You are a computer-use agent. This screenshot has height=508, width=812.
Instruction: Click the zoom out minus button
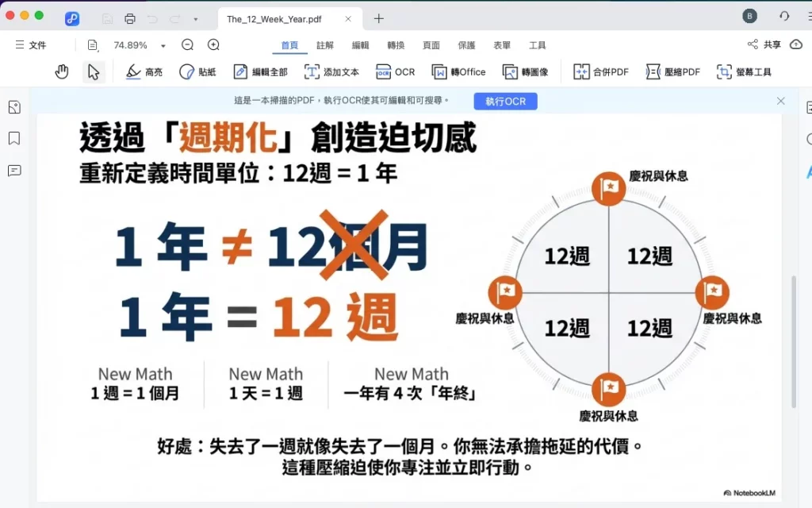pyautogui.click(x=187, y=45)
